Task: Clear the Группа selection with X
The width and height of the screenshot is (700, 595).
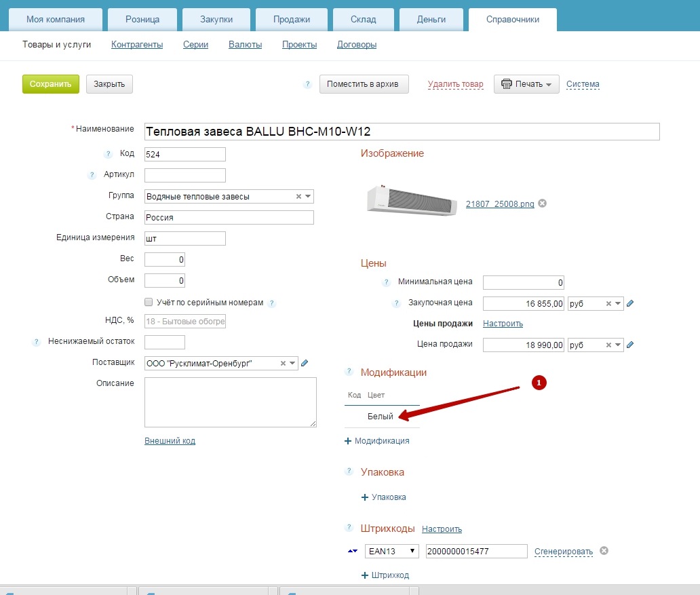Action: [x=298, y=196]
